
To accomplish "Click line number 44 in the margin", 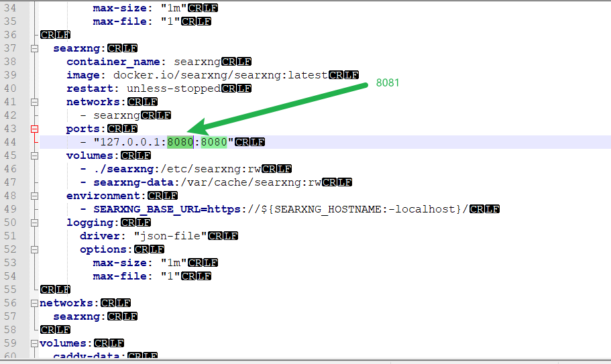I will [x=11, y=142].
